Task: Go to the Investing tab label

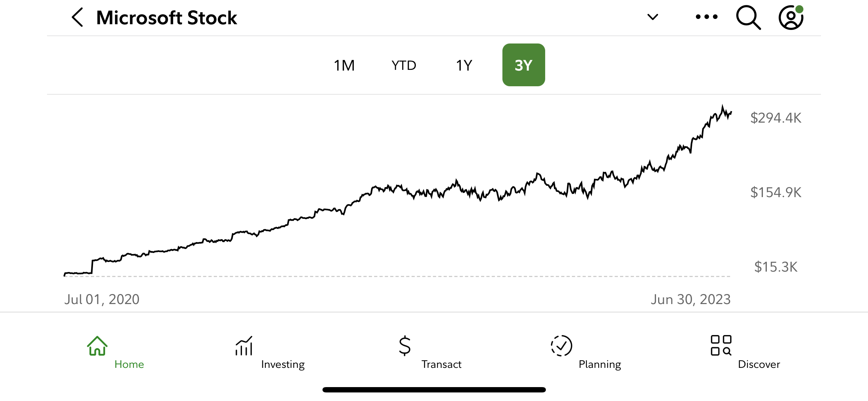Action: pyautogui.click(x=283, y=364)
